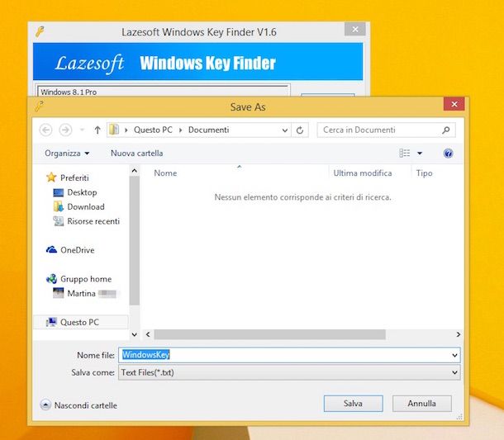Click the Save As resize grip corner
This screenshot has height=440, width=504.
click(459, 417)
